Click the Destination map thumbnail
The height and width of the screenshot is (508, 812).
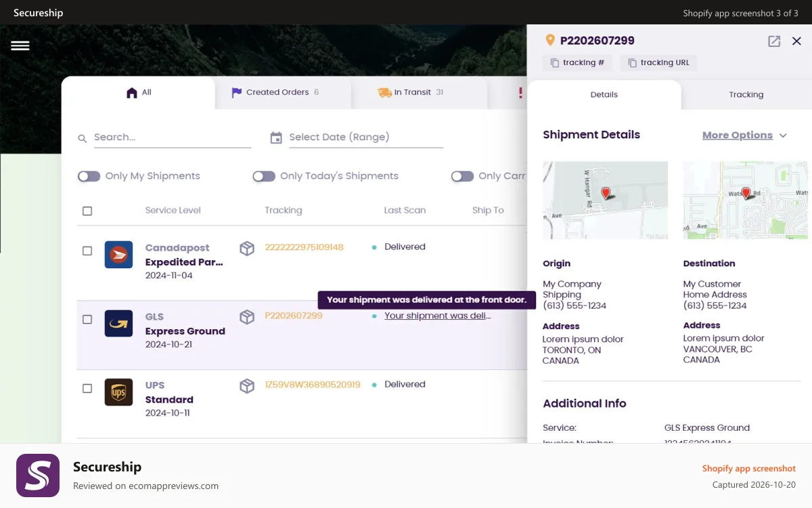click(x=745, y=200)
